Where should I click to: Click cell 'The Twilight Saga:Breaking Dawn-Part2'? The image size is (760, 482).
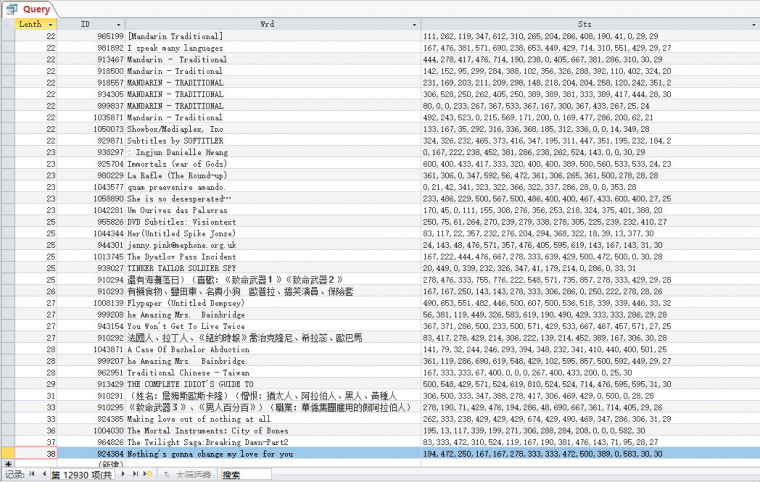[x=273, y=442]
